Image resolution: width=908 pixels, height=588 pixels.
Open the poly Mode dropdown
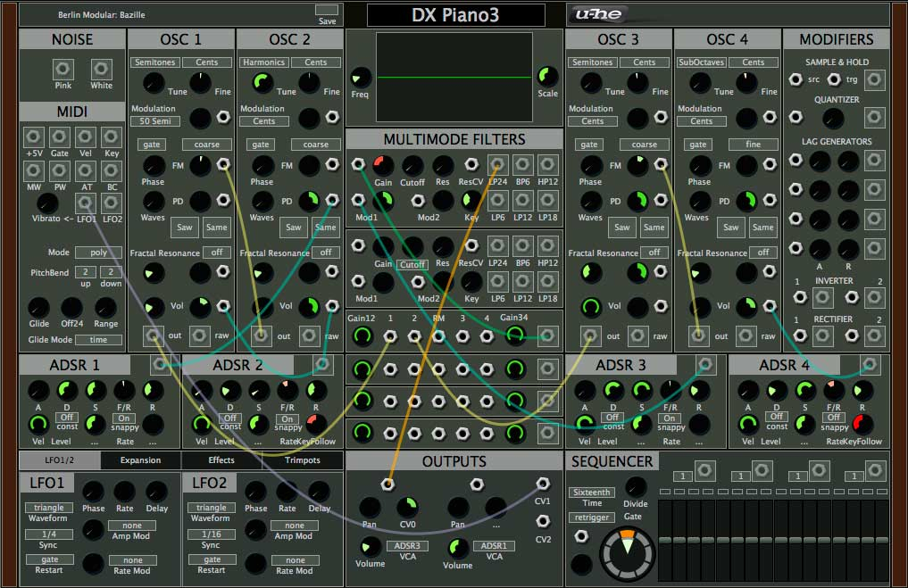[98, 253]
